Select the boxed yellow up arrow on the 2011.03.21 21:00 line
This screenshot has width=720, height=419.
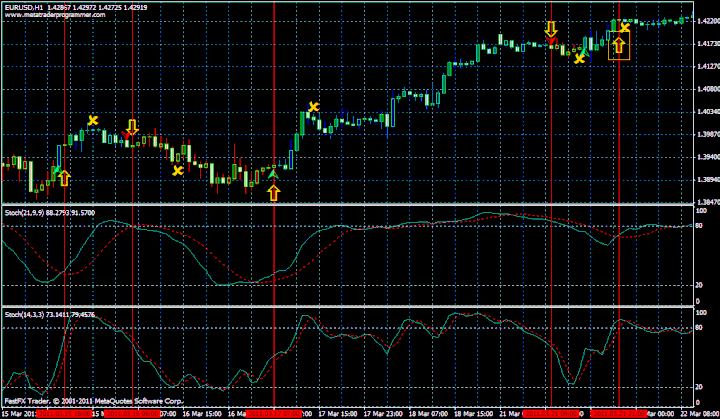[619, 45]
